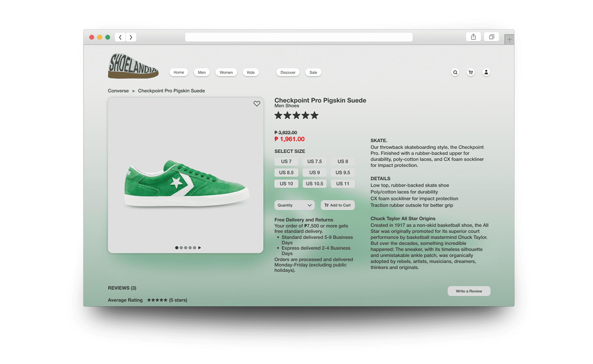Click the five-star product rating

pyautogui.click(x=296, y=115)
